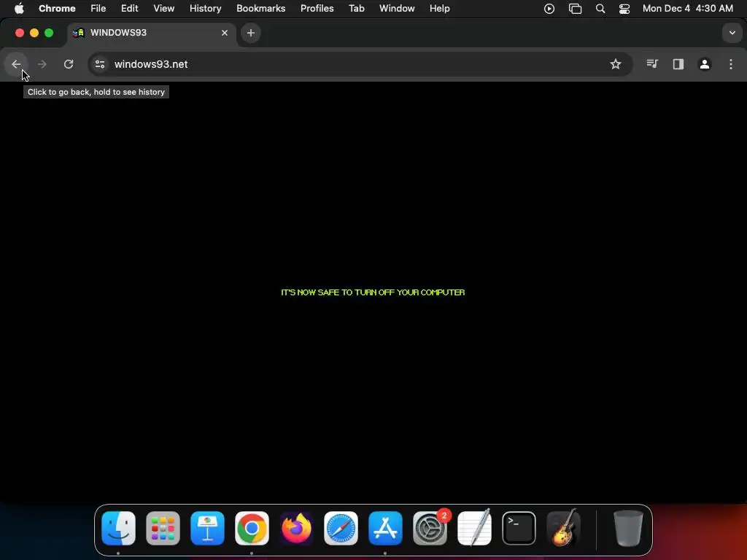Open the media controls icon
747x560 pixels.
[651, 64]
